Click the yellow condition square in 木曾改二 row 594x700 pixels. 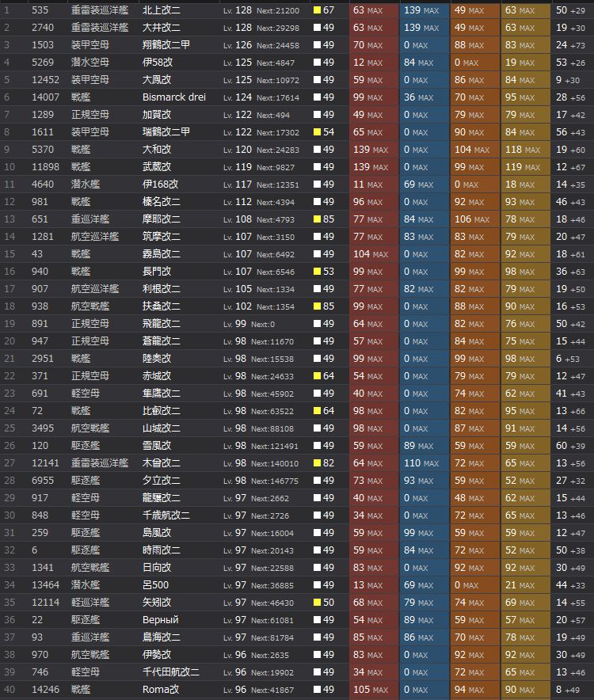[x=317, y=463]
